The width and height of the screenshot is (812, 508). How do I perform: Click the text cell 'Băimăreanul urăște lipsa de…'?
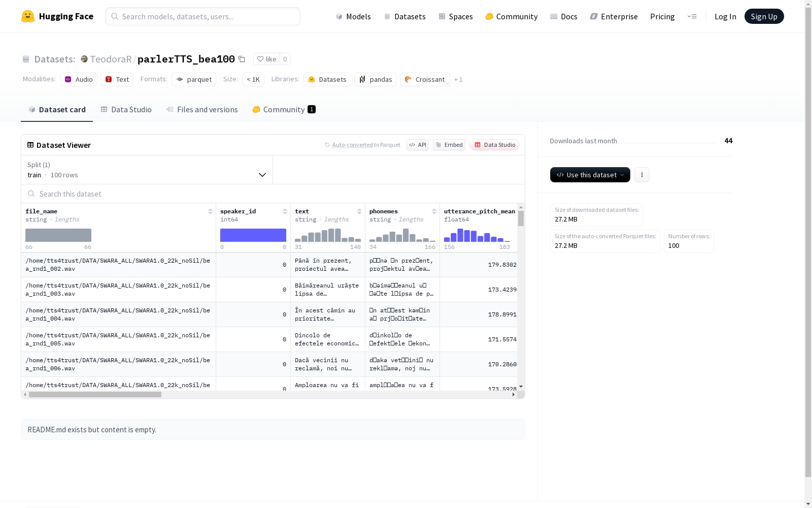[x=327, y=290]
